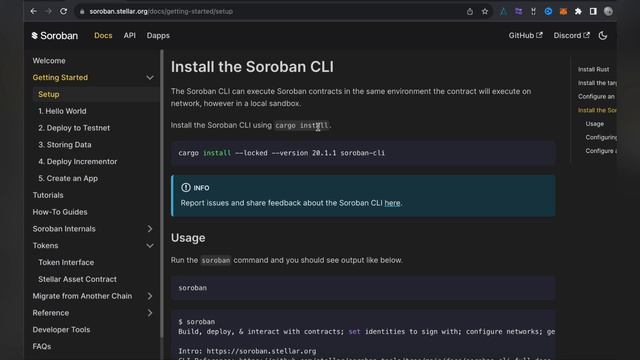640x360 pixels.
Task: Jump to Usage in table of contents
Action: 594,124
